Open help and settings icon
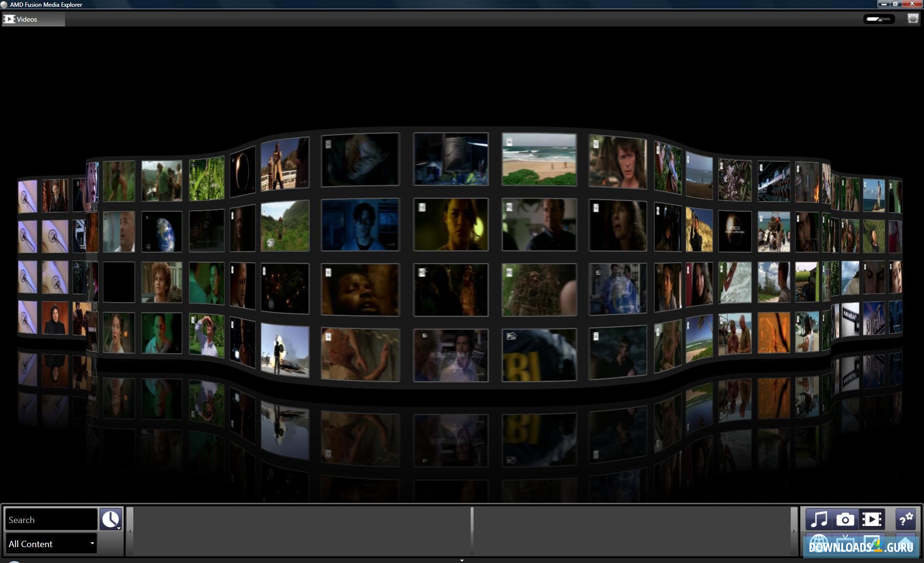 point(906,519)
